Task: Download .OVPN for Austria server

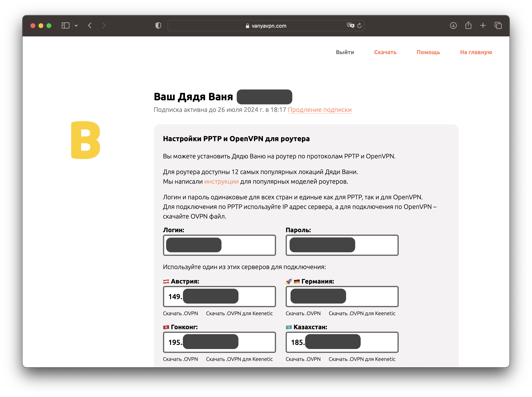Action: coord(180,313)
